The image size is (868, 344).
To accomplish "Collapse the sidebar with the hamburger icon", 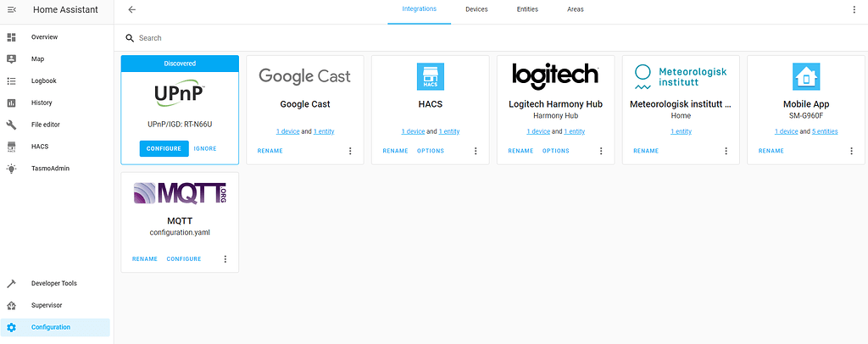I will click(11, 9).
